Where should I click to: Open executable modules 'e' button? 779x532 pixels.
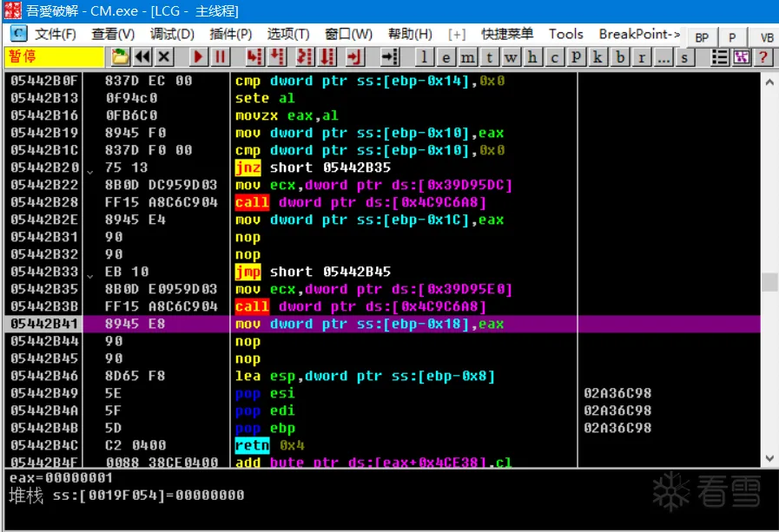pyautogui.click(x=446, y=57)
